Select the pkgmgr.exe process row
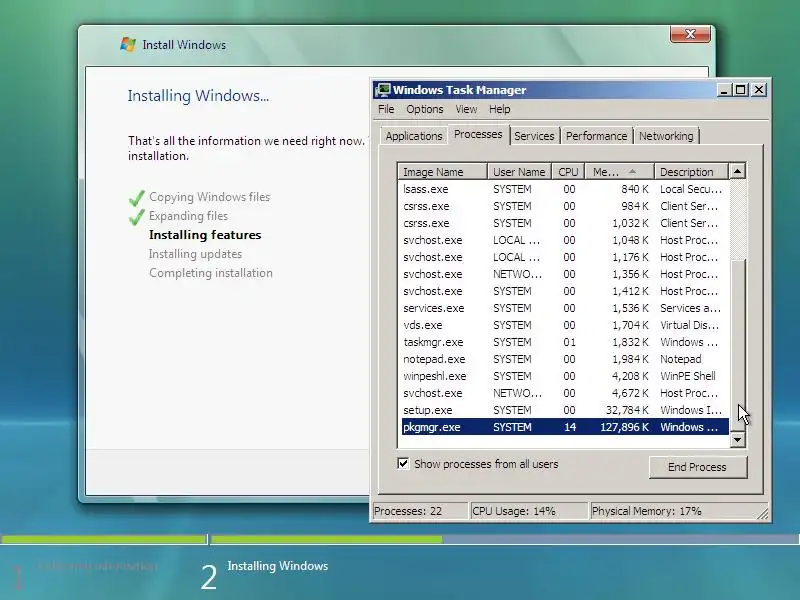 point(565,427)
